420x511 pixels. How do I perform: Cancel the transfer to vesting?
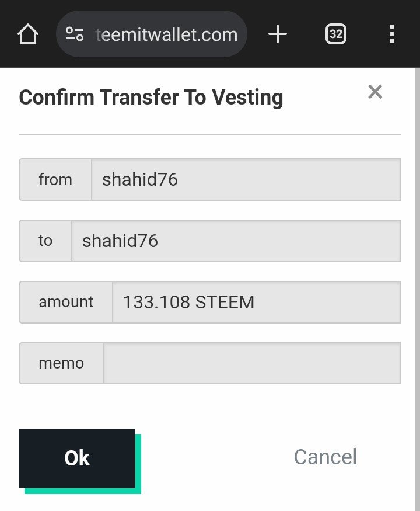coord(325,457)
